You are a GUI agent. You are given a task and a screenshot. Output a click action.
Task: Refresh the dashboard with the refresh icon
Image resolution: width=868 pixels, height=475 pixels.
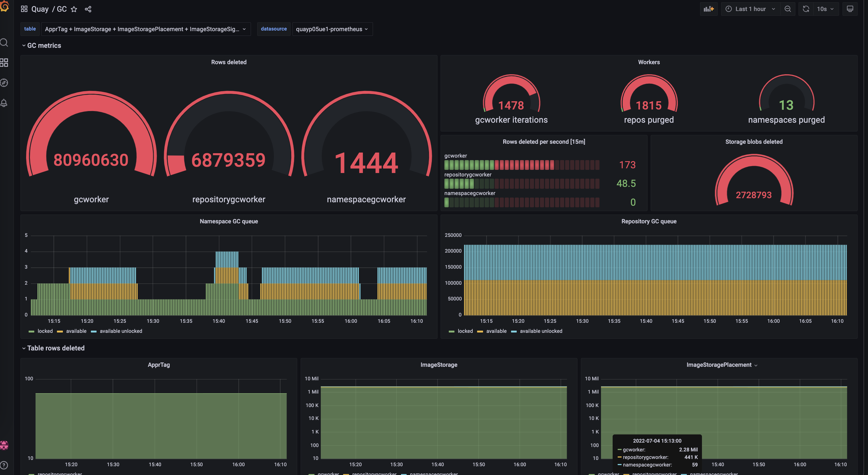click(x=806, y=9)
